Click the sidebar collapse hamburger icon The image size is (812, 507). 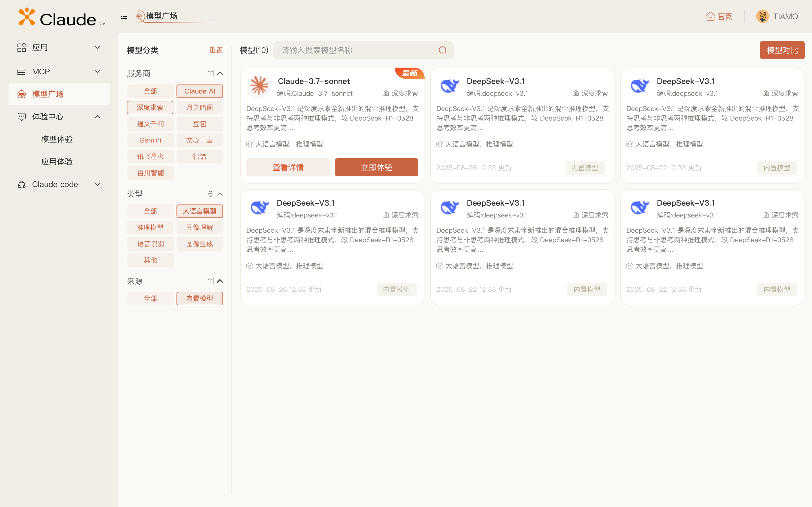point(124,16)
